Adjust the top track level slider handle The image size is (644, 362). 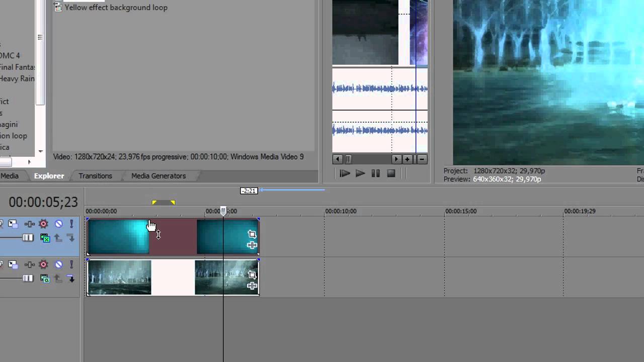tap(28, 238)
